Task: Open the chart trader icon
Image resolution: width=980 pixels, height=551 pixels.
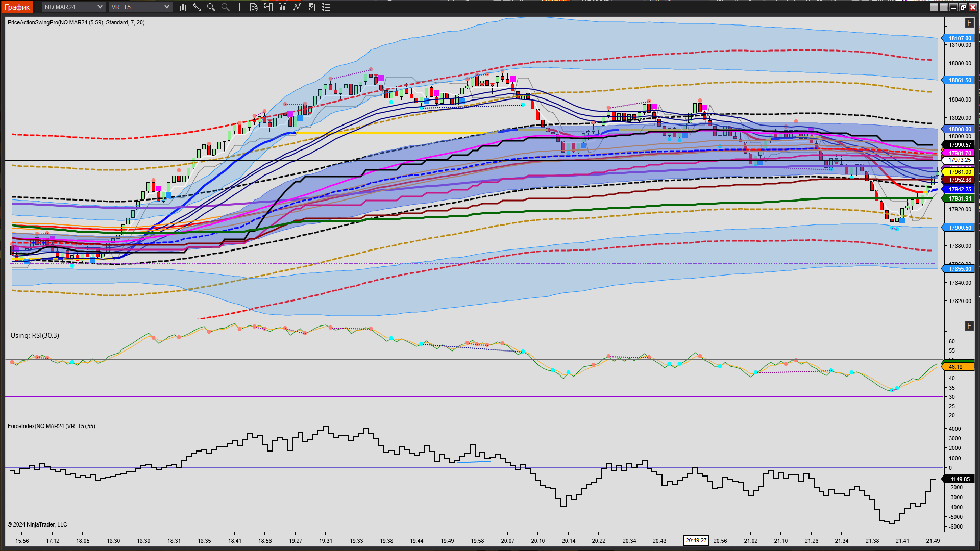Action: [268, 7]
